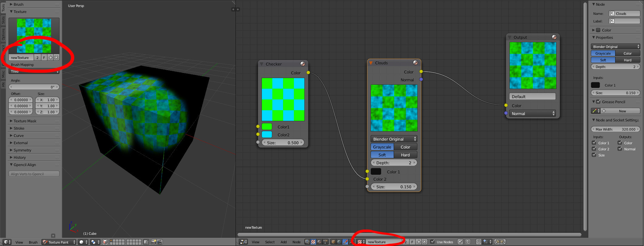This screenshot has width=644, height=246.
Task: Open the Add menu in node editor
Action: (283, 242)
